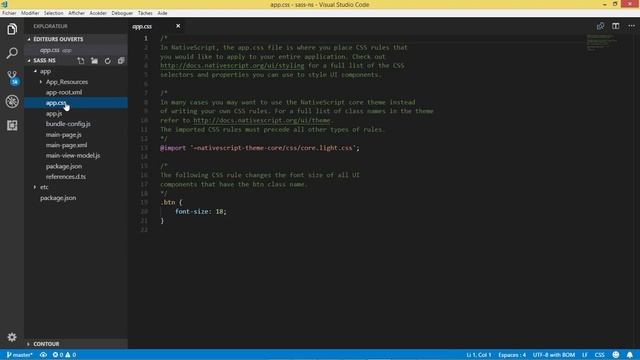
Task: Open the Accéder menu
Action: click(x=98, y=13)
